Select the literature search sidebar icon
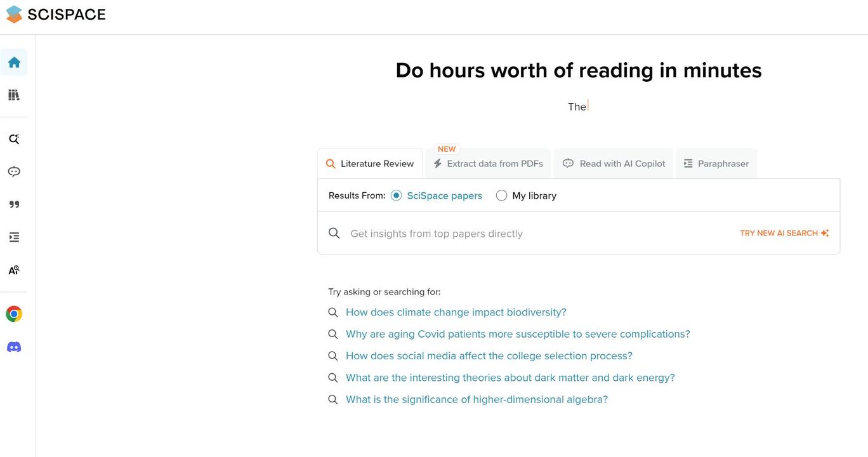The height and width of the screenshot is (457, 868). 14,139
